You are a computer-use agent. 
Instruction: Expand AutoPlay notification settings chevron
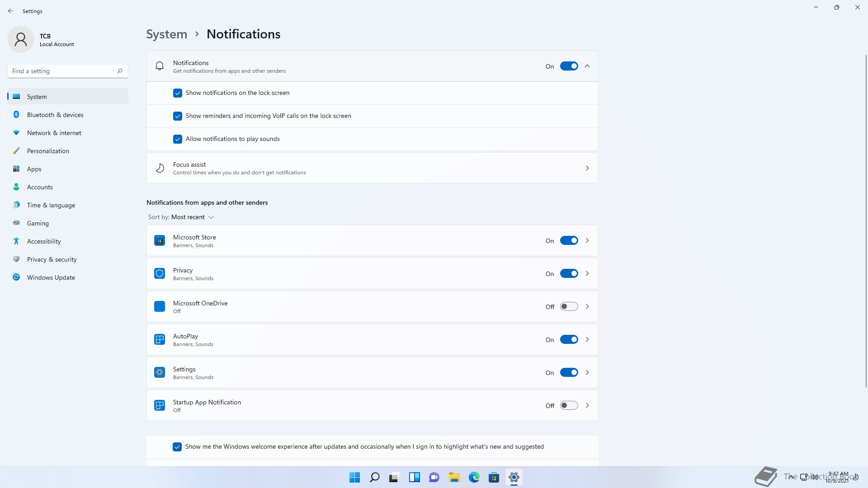pos(587,339)
